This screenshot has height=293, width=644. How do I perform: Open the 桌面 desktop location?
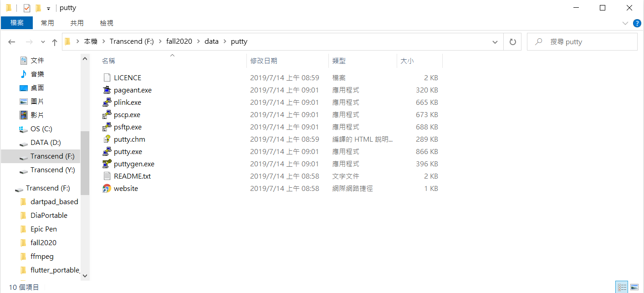coord(37,88)
